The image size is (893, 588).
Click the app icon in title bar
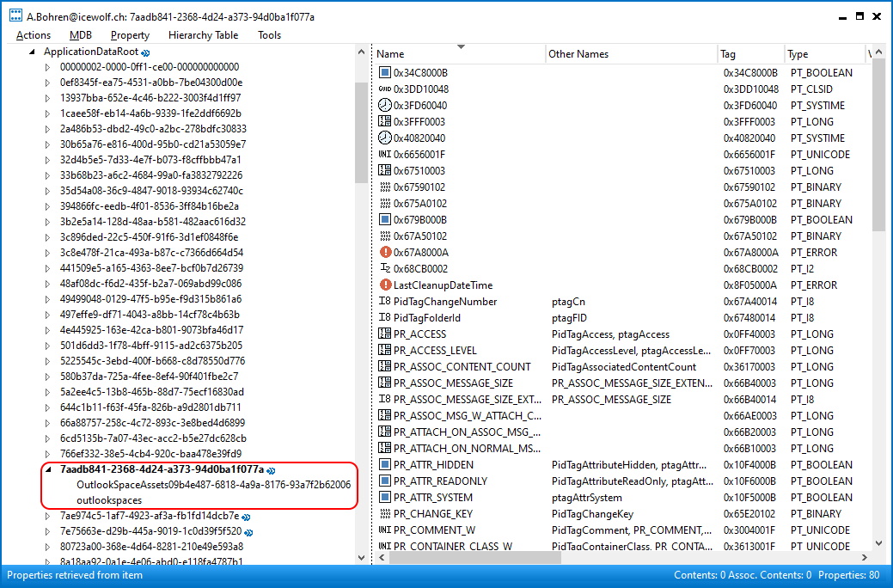click(x=15, y=15)
